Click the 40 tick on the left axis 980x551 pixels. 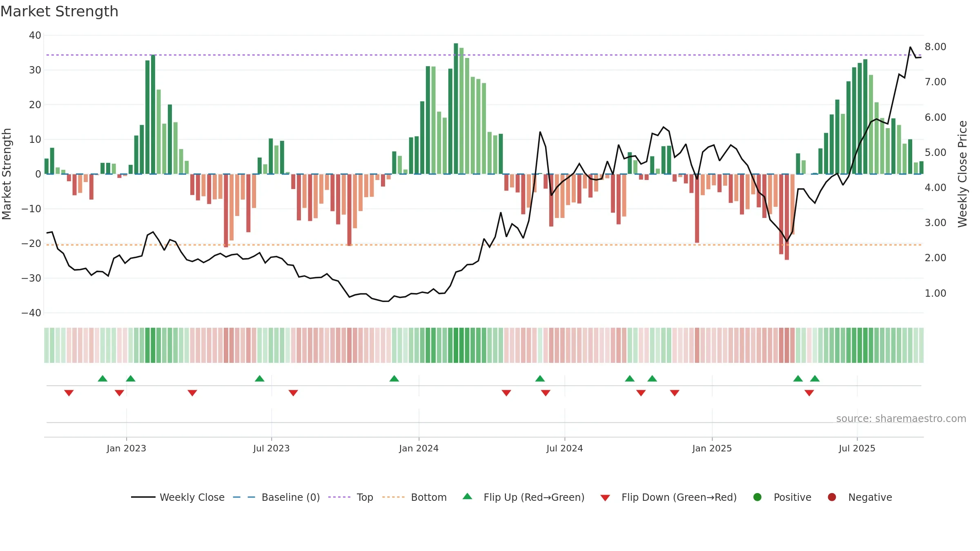[35, 36]
